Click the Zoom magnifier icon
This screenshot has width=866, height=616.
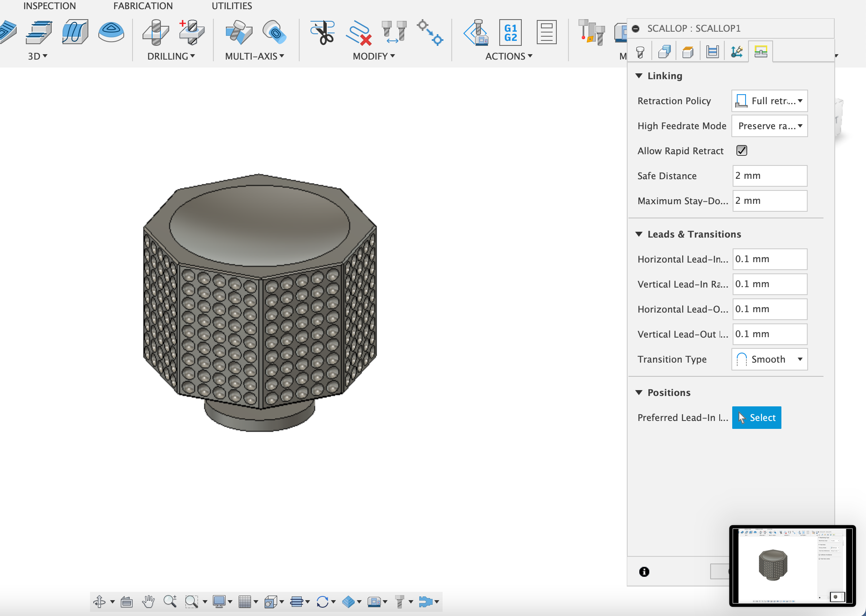(x=170, y=601)
